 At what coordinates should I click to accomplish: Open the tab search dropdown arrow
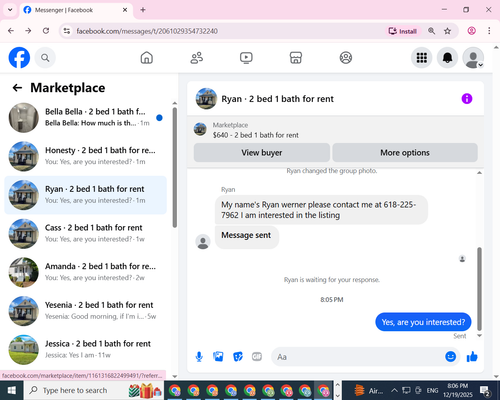click(x=10, y=10)
